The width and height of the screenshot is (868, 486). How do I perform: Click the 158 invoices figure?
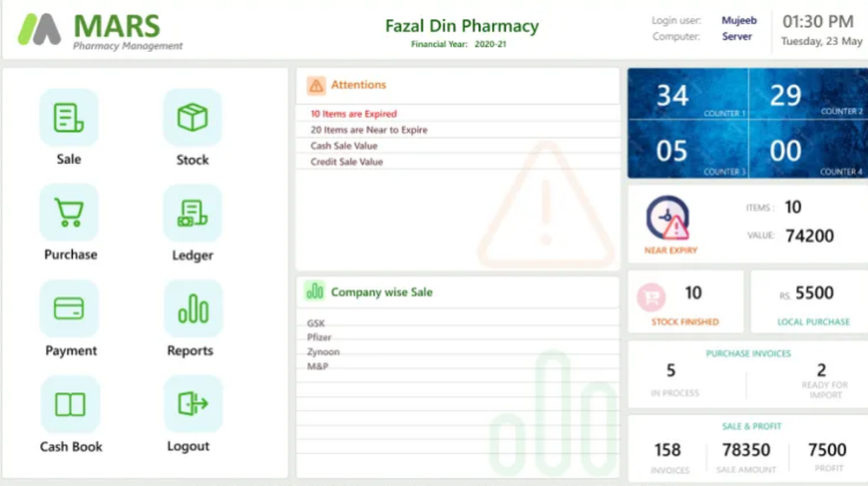point(667,450)
